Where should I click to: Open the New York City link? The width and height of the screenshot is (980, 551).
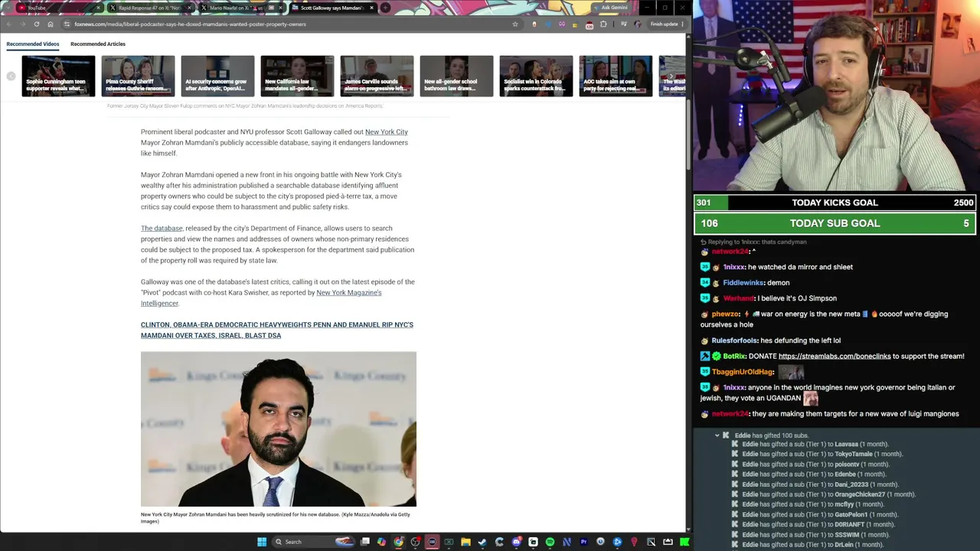(x=387, y=132)
